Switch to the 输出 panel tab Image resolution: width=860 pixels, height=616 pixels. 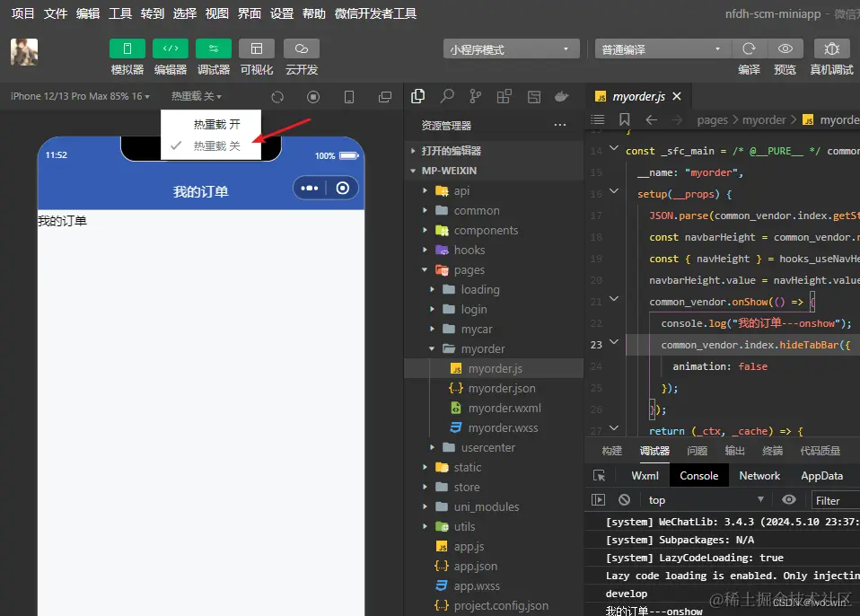(x=734, y=451)
